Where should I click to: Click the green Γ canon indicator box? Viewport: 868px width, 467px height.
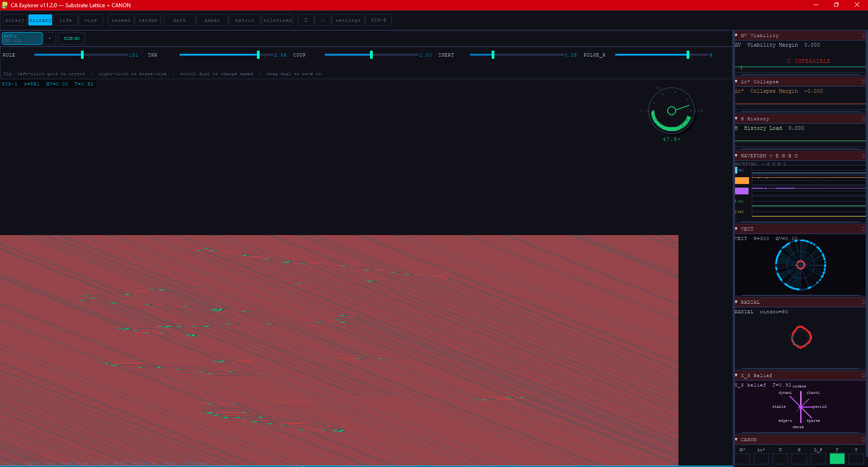[x=837, y=459]
